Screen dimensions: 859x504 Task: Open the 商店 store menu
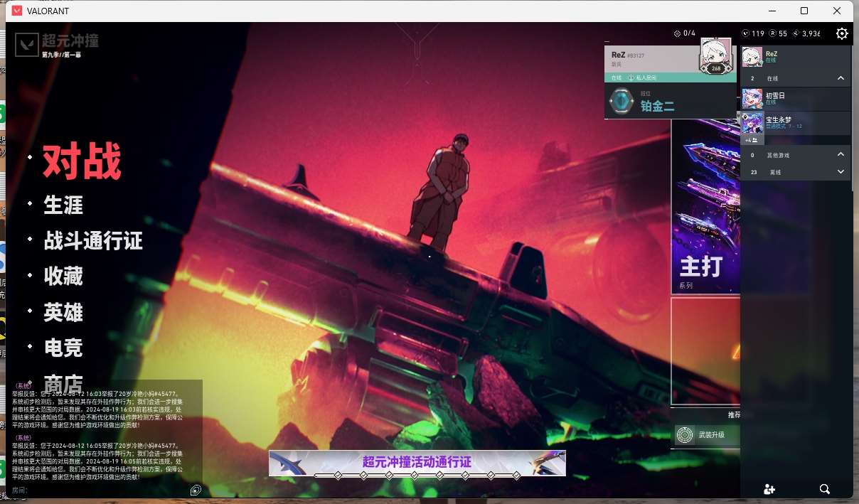(63, 383)
